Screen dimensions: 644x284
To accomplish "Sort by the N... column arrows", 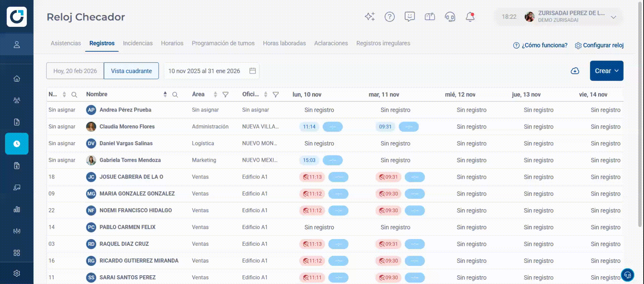I will coord(64,94).
